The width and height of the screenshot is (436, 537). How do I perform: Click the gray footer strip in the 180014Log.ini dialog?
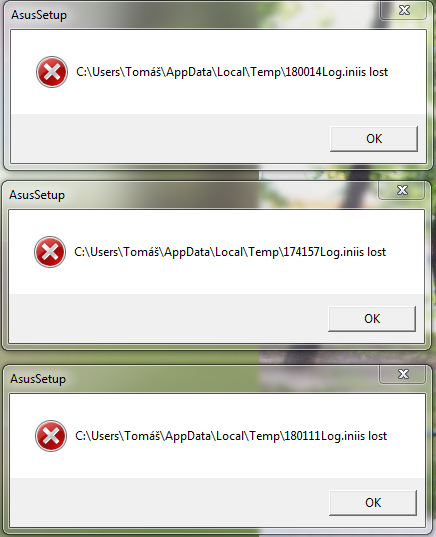[171, 139]
